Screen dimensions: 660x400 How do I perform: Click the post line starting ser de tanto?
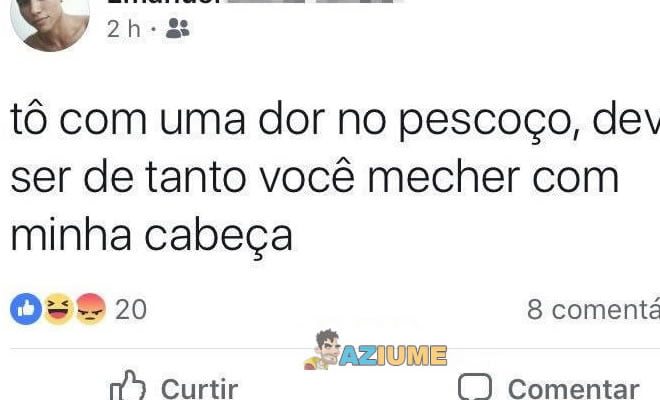click(314, 177)
